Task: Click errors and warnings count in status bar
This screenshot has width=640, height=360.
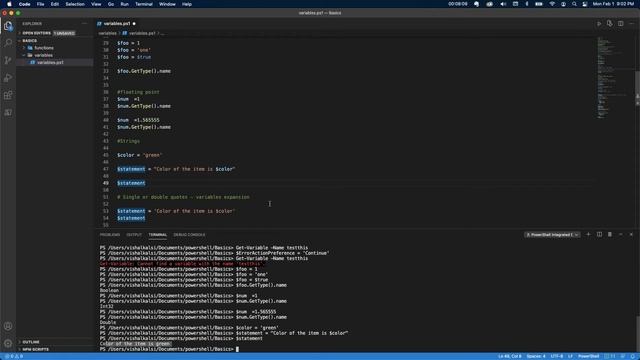Action: point(14,356)
